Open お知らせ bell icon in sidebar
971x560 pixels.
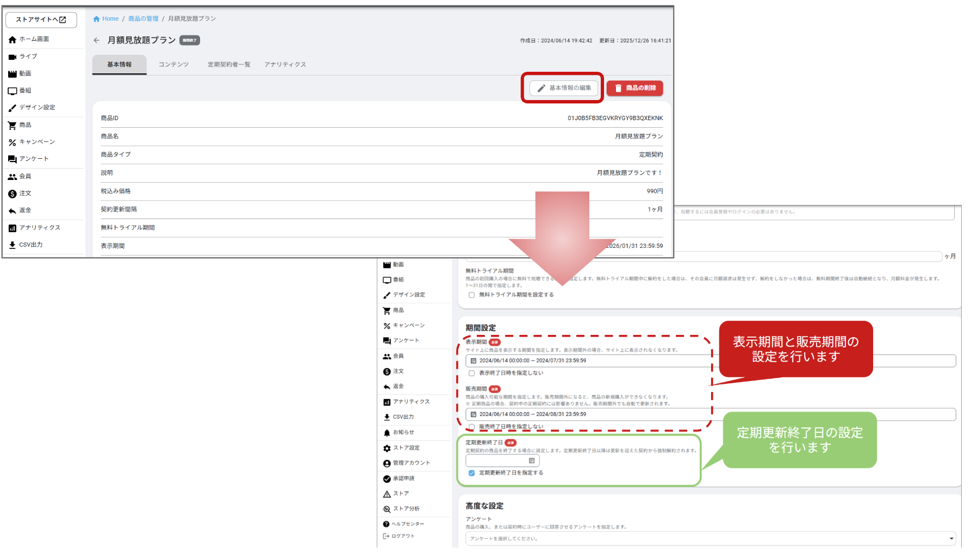(x=387, y=433)
